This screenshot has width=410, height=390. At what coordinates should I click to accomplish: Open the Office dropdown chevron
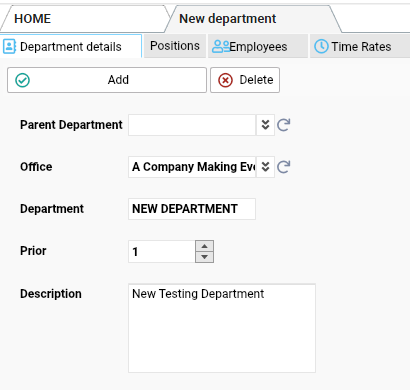(265, 167)
